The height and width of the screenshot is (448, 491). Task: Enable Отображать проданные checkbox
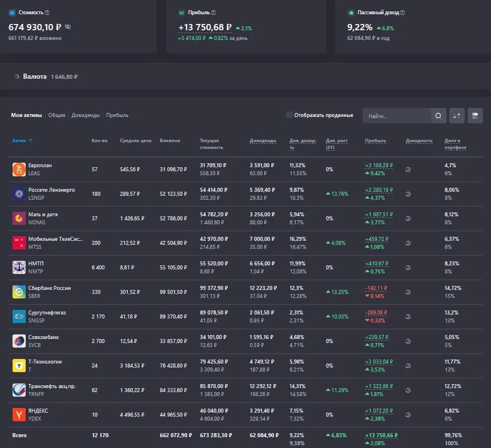(289, 115)
